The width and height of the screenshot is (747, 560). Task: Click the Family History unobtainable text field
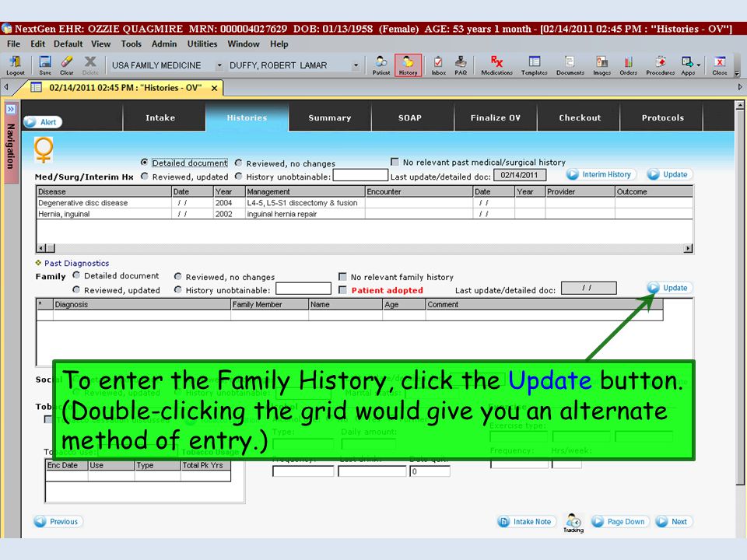click(303, 289)
